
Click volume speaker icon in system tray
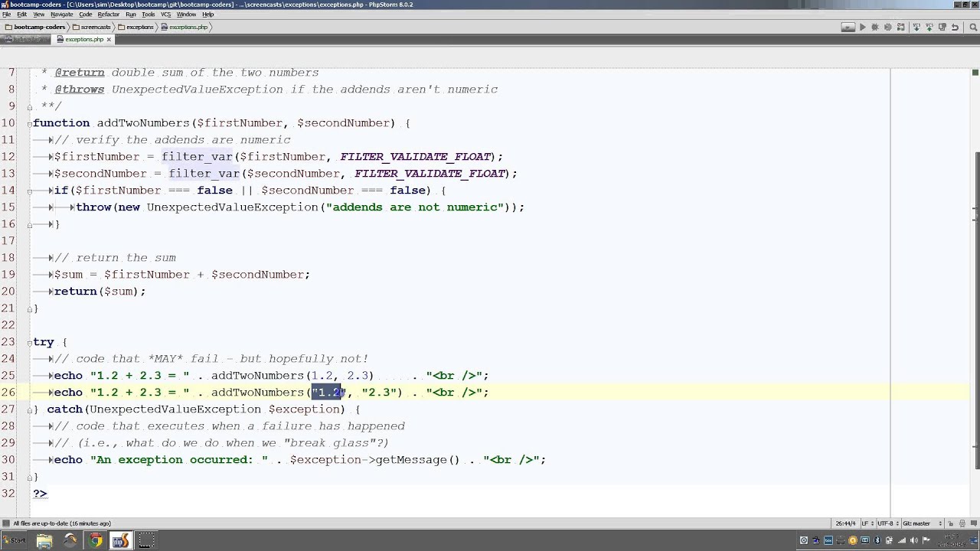pos(914,540)
